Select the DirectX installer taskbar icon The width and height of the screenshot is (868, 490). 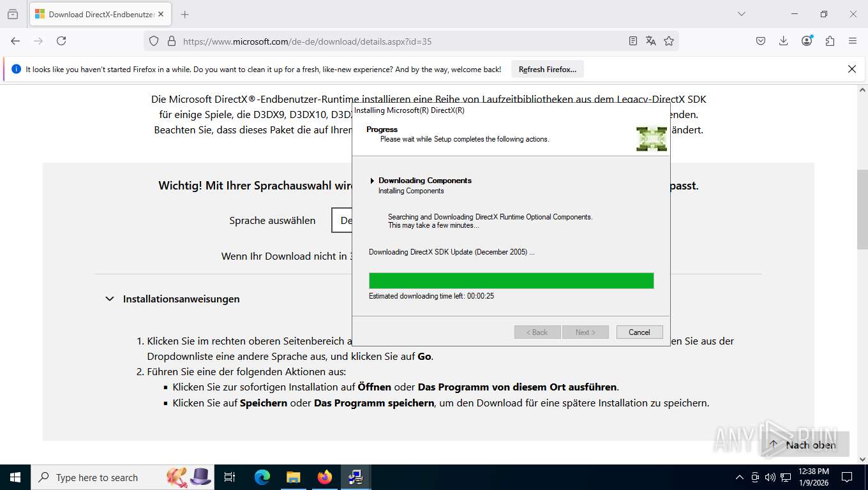pos(355,477)
